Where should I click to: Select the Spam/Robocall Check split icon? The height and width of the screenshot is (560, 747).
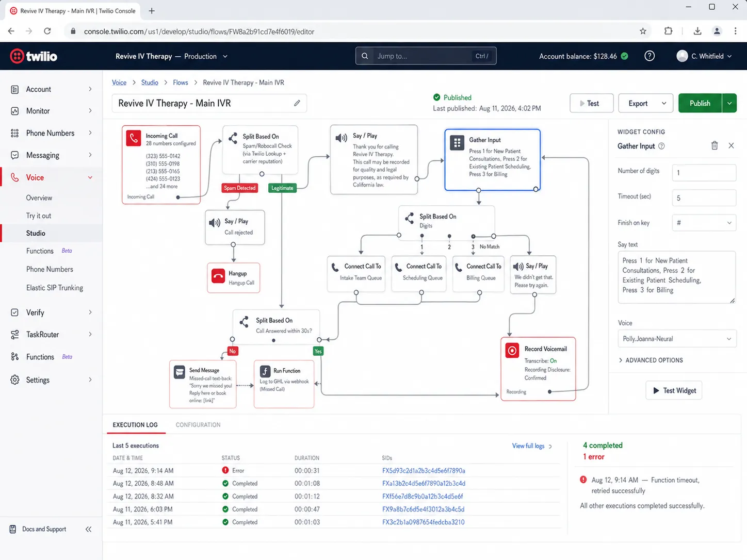click(x=233, y=137)
